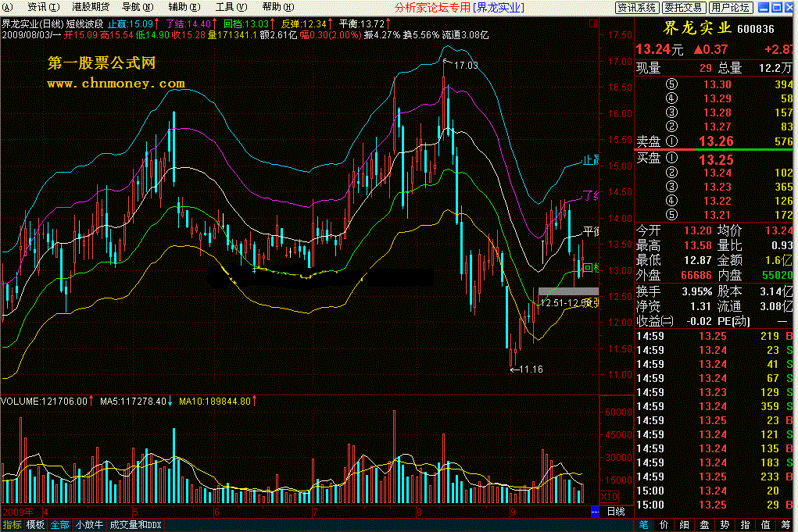Click the 委托交易 button
This screenshot has height=532, width=798.
[683, 8]
